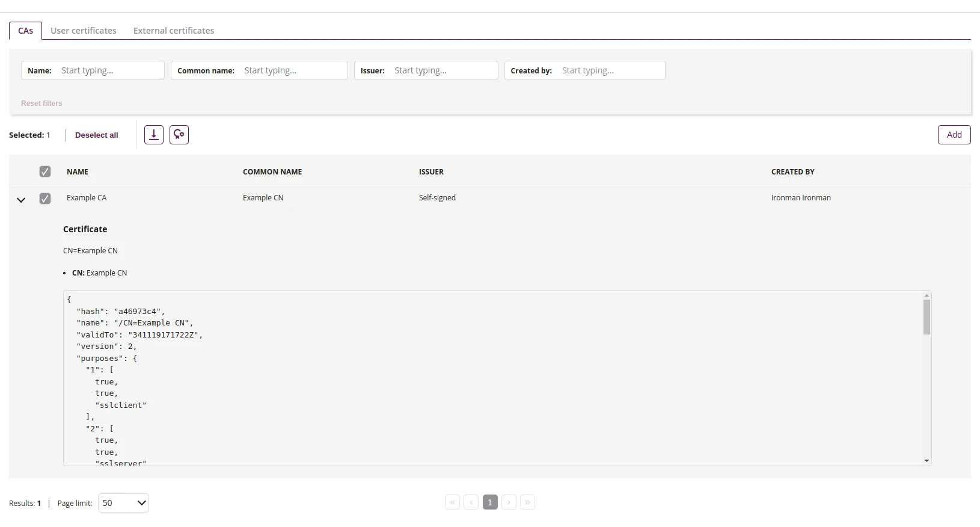Screen dimensions: 980x527
Task: Click the Add button
Action: pos(954,135)
